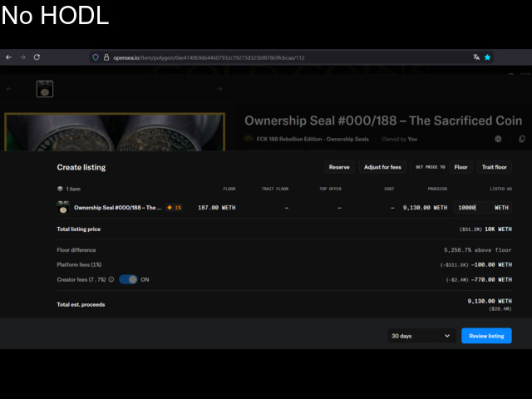This screenshot has height=399, width=532.
Task: Toggle Creator fees switch off
Action: point(128,279)
